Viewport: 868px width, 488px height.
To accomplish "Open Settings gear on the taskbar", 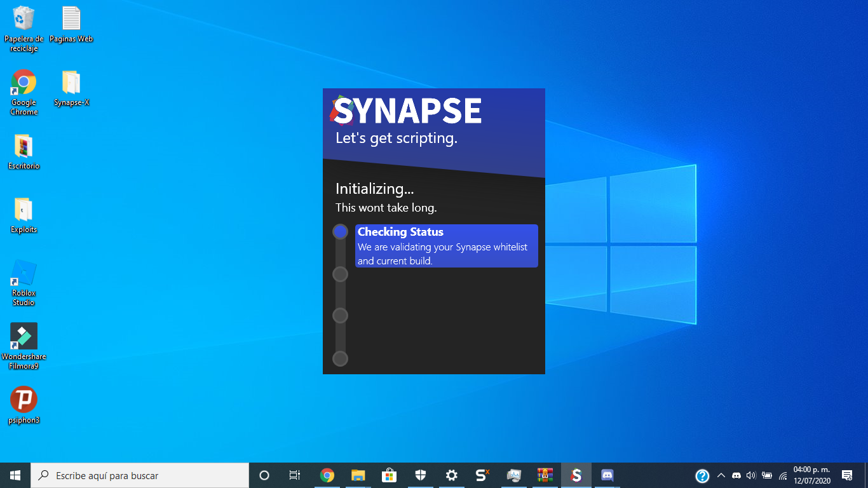I will tap(451, 475).
